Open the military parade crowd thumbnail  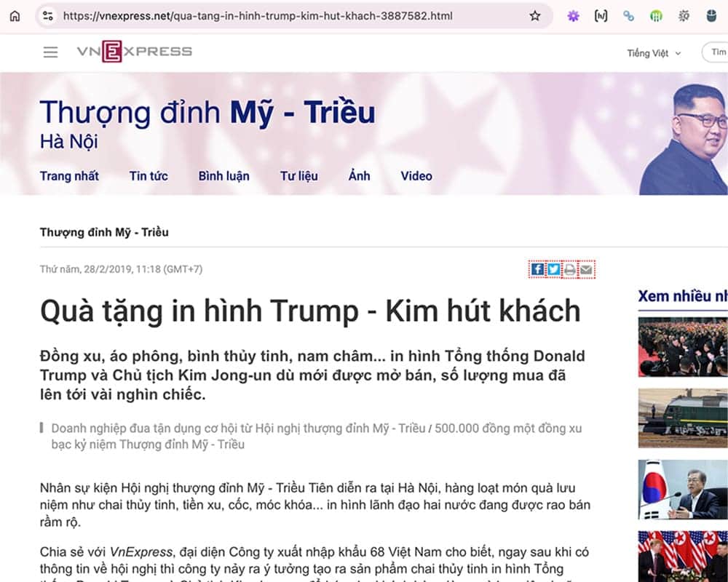683,347
